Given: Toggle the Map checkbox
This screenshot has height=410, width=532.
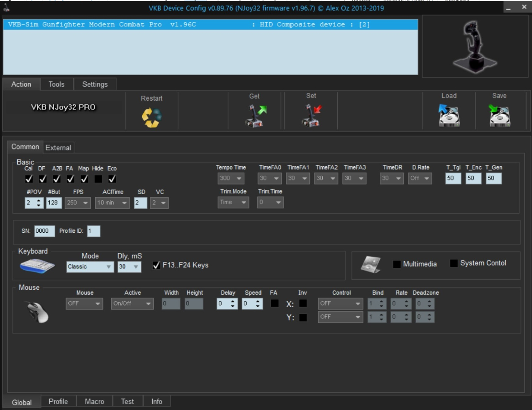Looking at the screenshot, I should click(x=84, y=179).
